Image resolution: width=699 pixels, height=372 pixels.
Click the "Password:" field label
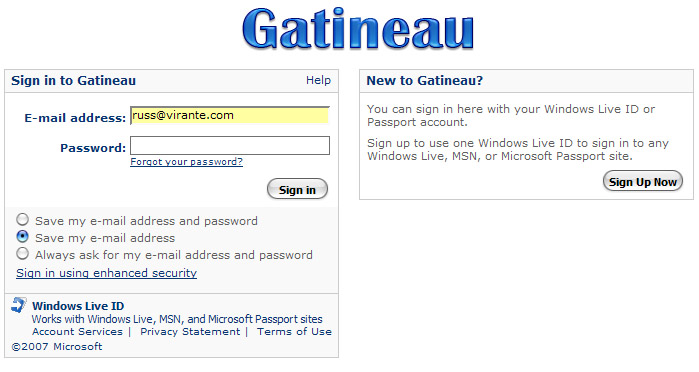(93, 148)
